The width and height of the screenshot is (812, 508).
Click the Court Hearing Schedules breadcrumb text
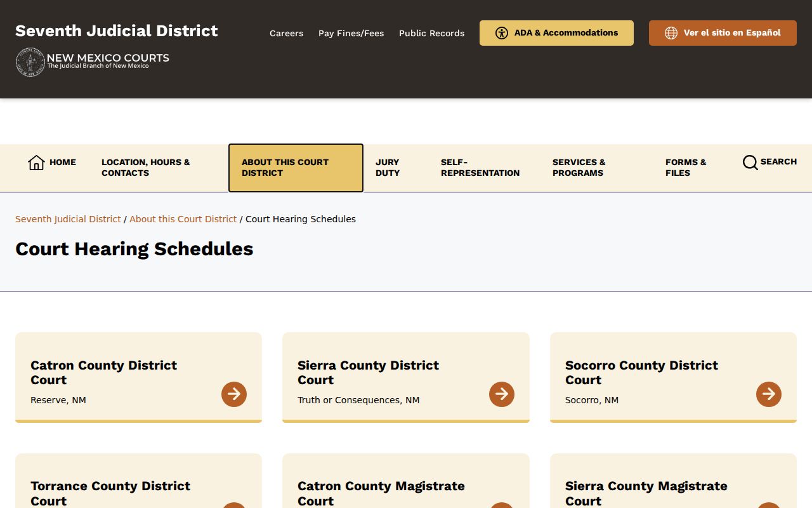tap(301, 219)
